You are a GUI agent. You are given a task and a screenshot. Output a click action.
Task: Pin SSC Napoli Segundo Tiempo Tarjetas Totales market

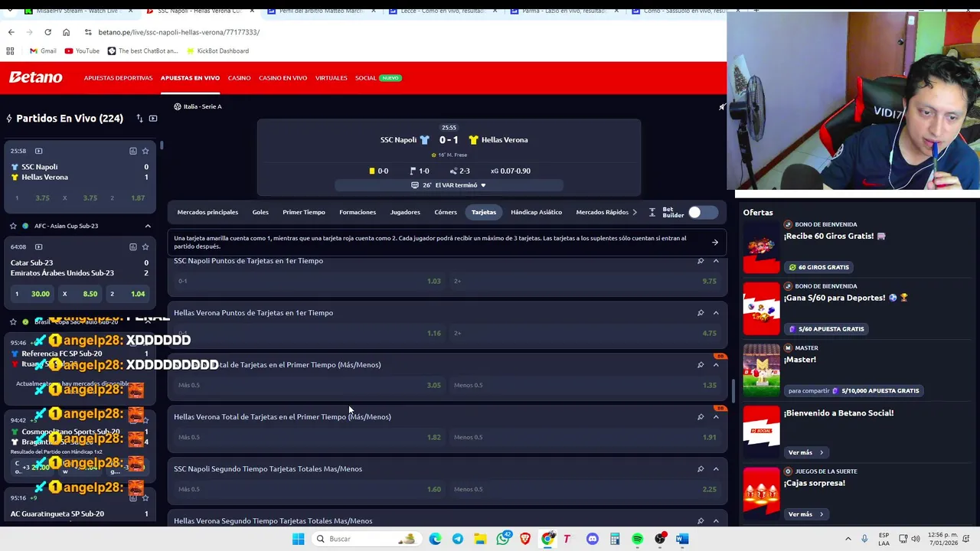pyautogui.click(x=701, y=469)
